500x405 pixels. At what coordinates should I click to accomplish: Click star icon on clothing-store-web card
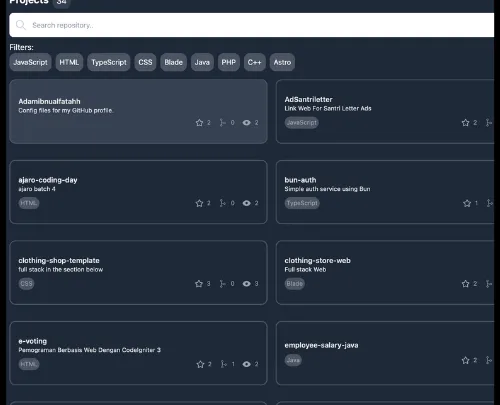466,284
